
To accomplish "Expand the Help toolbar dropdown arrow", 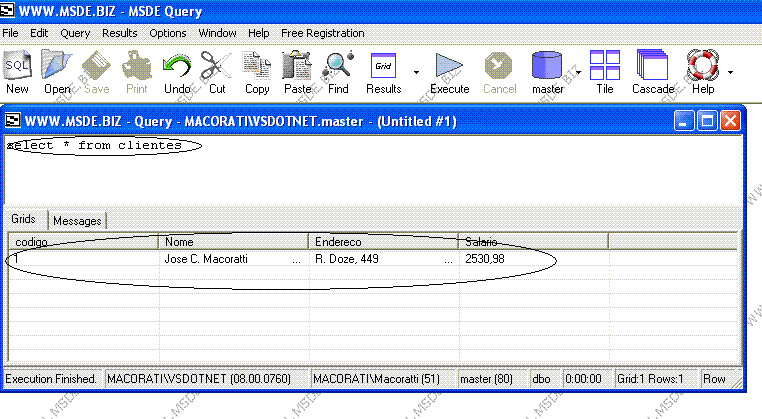I will 731,73.
